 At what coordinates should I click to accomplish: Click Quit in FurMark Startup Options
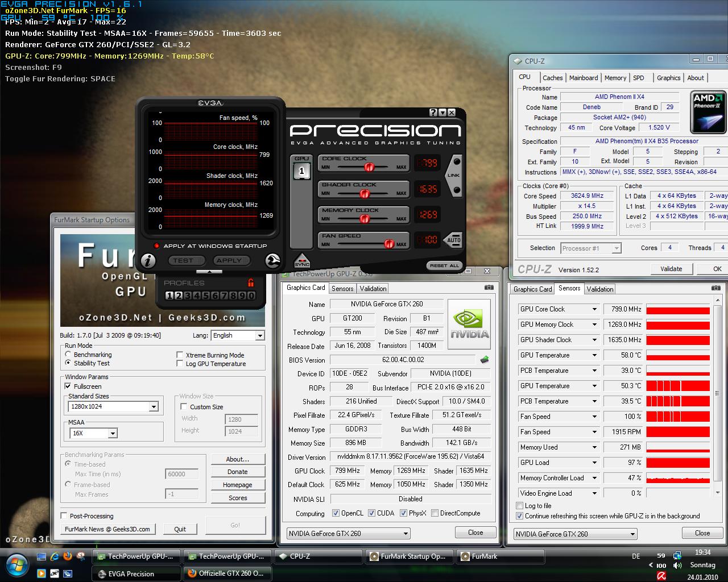(180, 529)
